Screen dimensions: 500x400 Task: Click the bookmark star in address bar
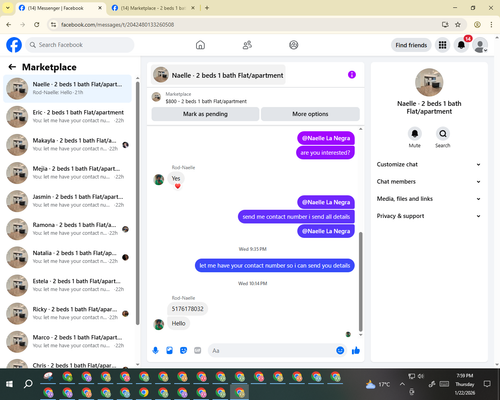click(x=458, y=24)
